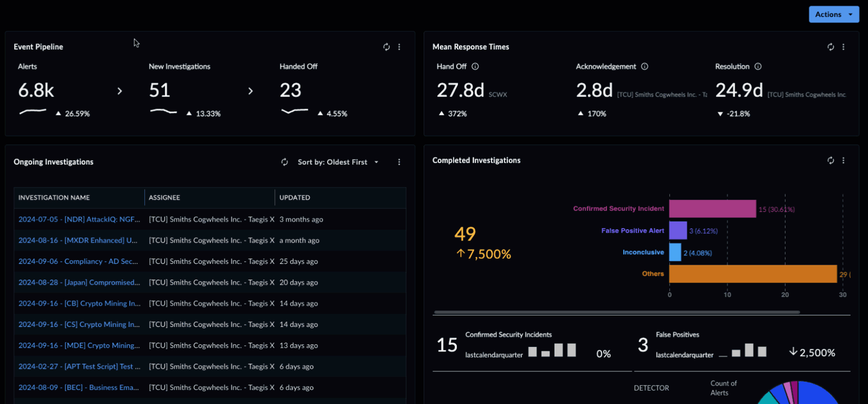Open Mean Response Times options menu

point(844,47)
